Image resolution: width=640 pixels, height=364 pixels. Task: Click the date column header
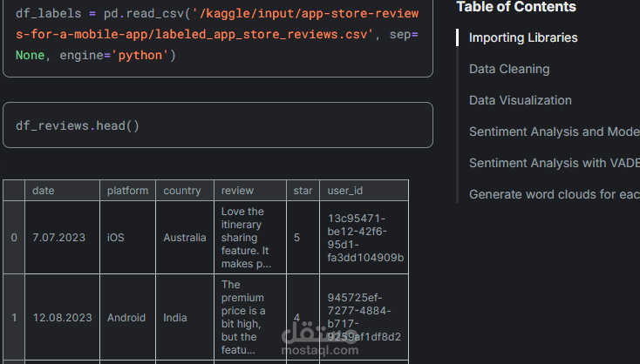click(44, 191)
